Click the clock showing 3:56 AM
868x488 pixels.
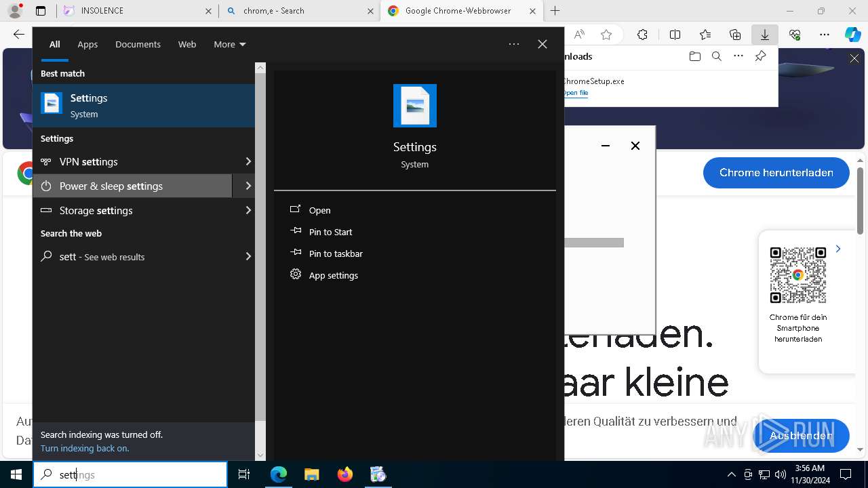[810, 474]
